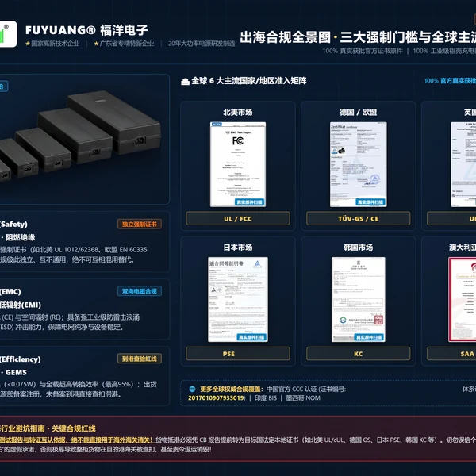This screenshot has height=476, width=476.
Task: Click 真实原件扫描 tag on the PSE certificate
Action: click(x=251, y=337)
